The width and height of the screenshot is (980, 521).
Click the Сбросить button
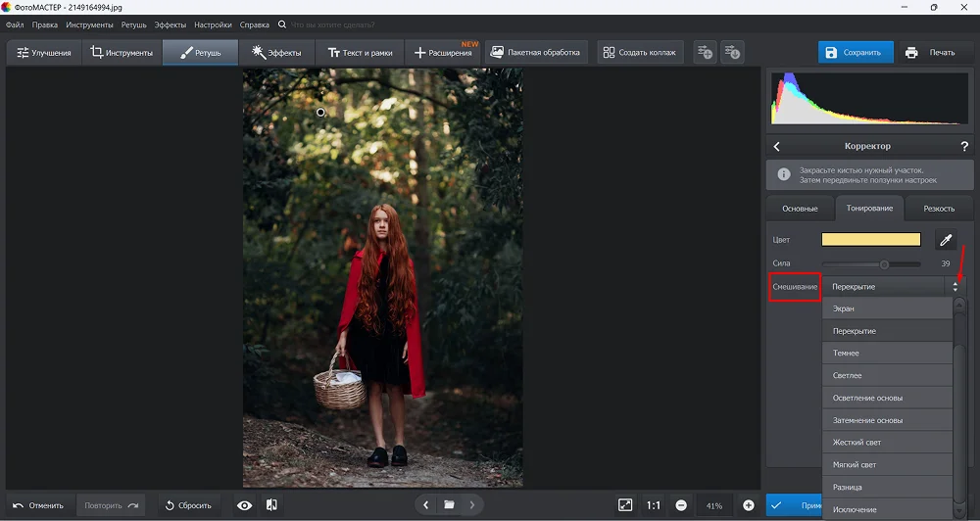coord(188,505)
